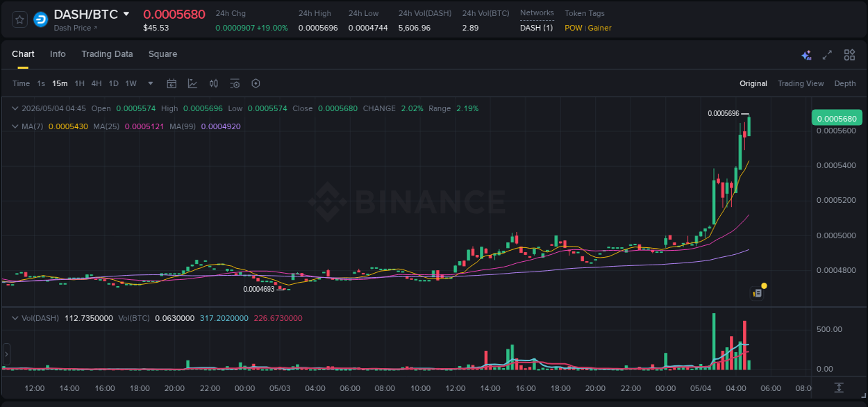The height and width of the screenshot is (407, 868).
Task: Click the last price 0.0005680 in header
Action: [x=174, y=14]
